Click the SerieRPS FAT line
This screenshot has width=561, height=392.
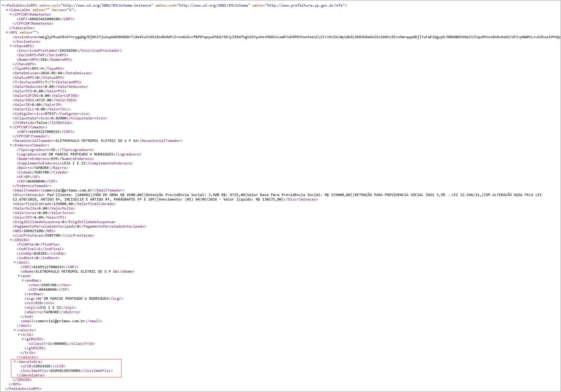pyautogui.click(x=42, y=55)
